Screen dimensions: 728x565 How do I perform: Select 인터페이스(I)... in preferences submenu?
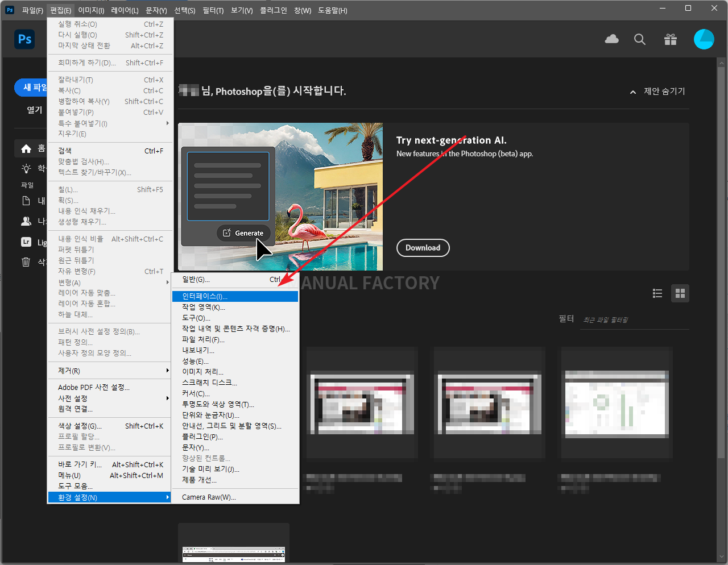[235, 296]
